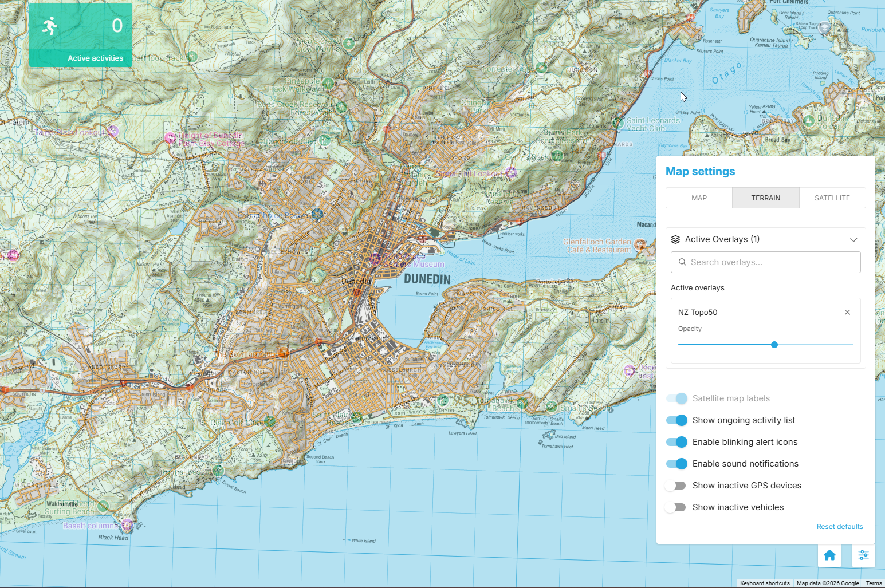The width and height of the screenshot is (885, 588).
Task: Click the Basalt columns map marker
Action: 127,524
